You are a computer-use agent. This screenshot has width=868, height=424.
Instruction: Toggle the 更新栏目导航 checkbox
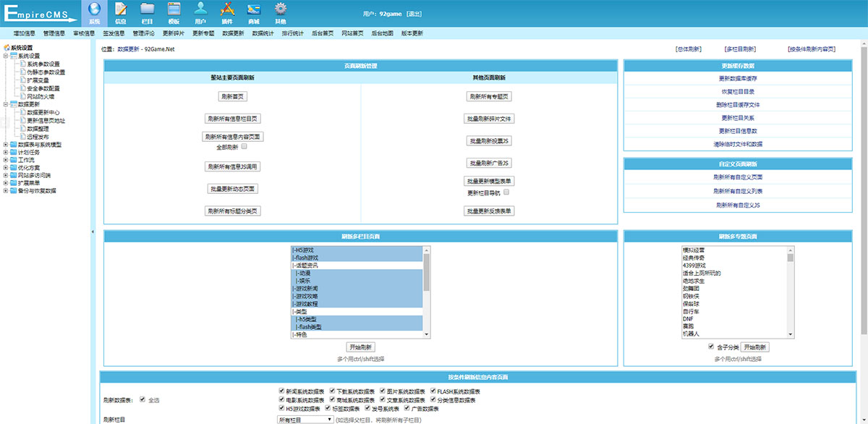tap(506, 192)
